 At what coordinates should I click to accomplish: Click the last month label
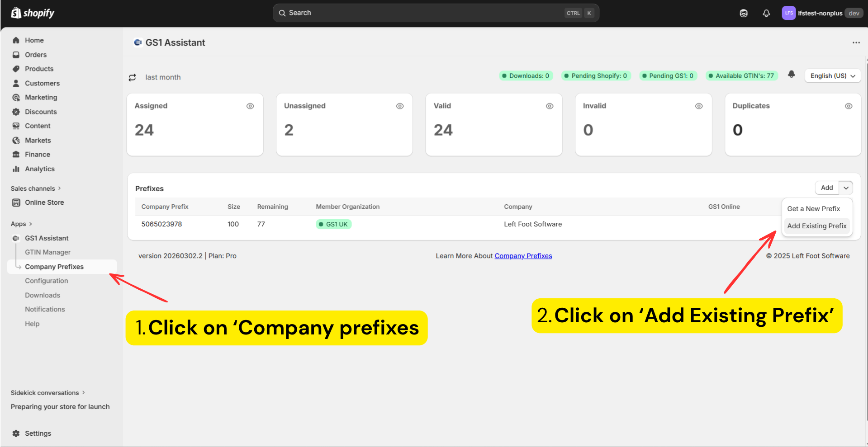click(x=163, y=77)
